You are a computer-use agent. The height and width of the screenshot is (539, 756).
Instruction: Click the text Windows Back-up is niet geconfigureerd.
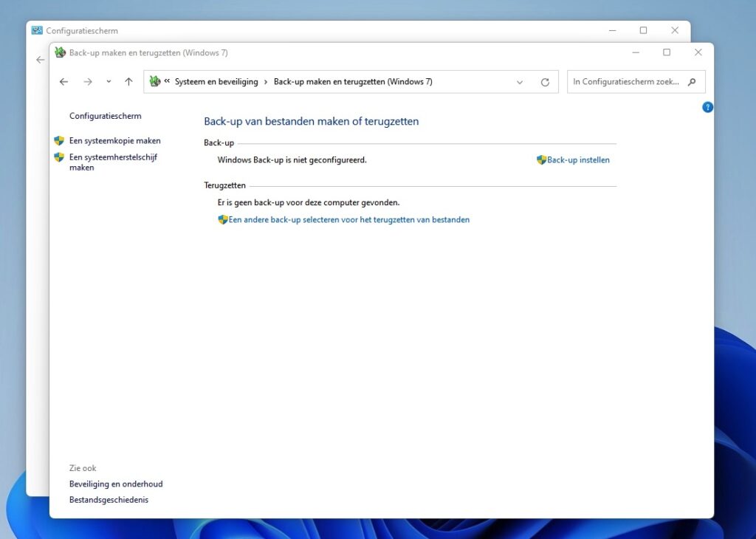292,160
